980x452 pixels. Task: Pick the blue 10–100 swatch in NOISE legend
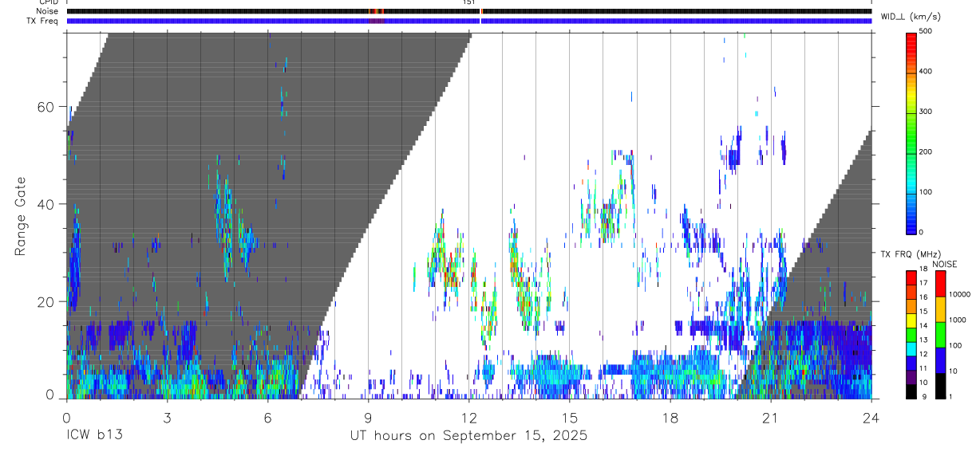940,360
